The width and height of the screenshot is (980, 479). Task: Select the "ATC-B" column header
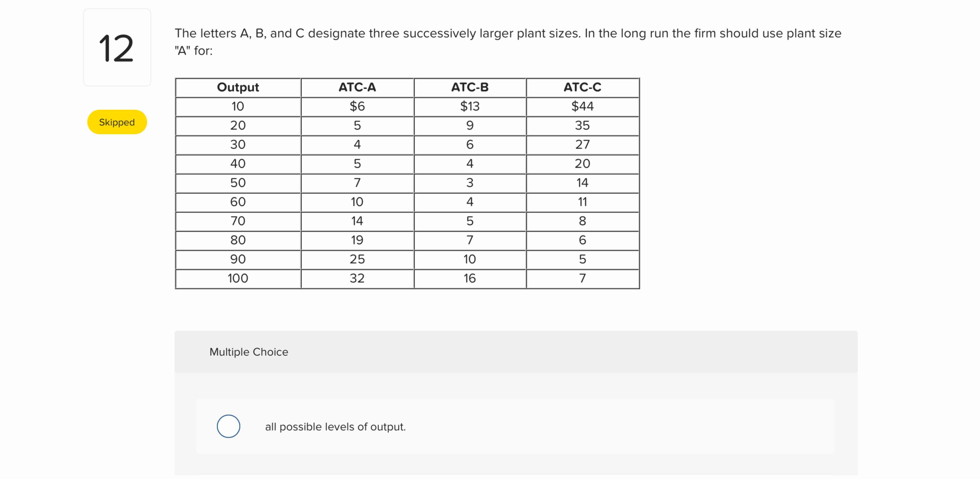click(469, 87)
